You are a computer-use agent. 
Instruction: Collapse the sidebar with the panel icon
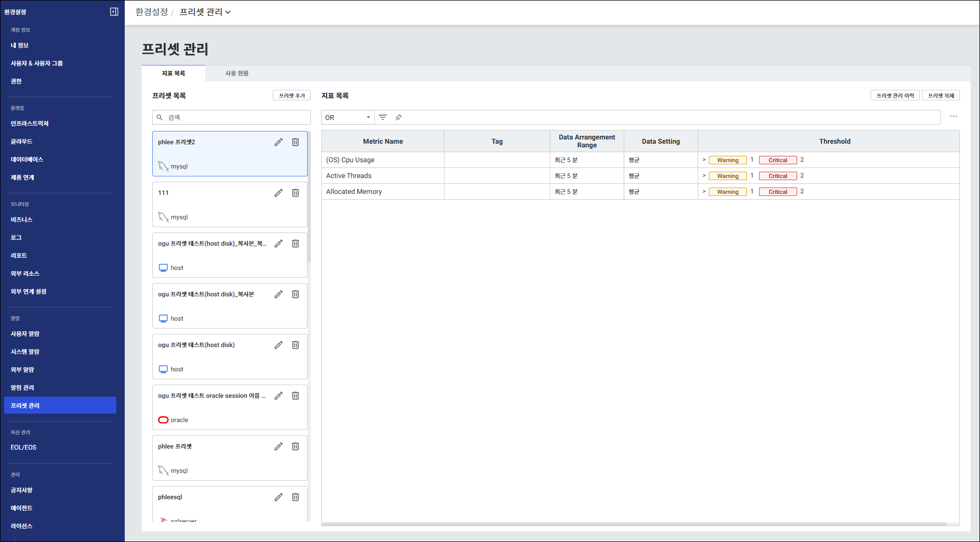114,12
